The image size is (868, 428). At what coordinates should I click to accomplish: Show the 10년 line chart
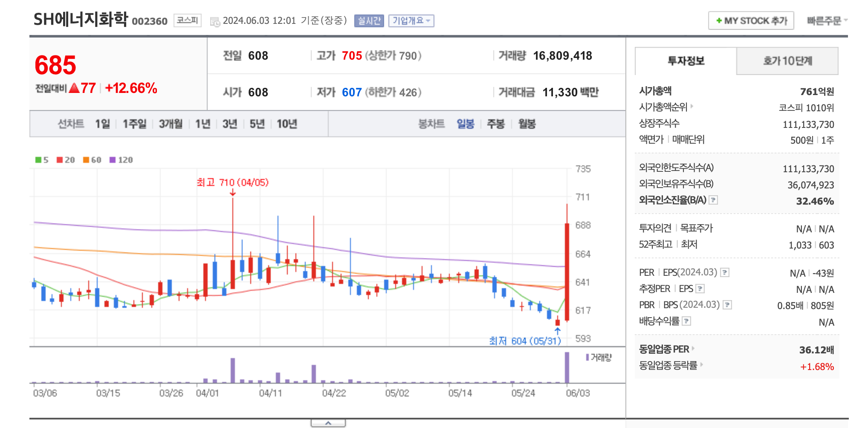coord(286,124)
